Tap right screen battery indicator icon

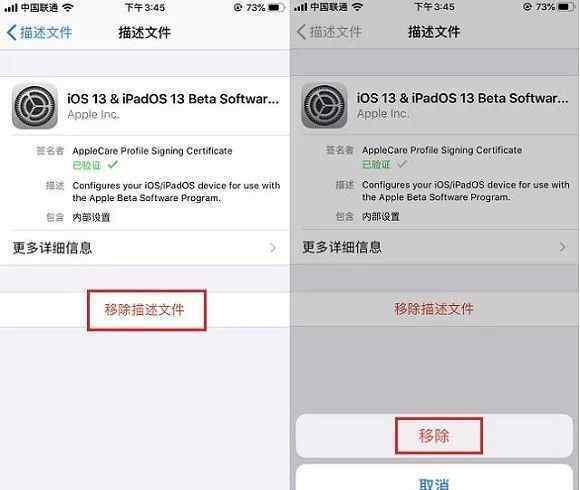pyautogui.click(x=565, y=7)
